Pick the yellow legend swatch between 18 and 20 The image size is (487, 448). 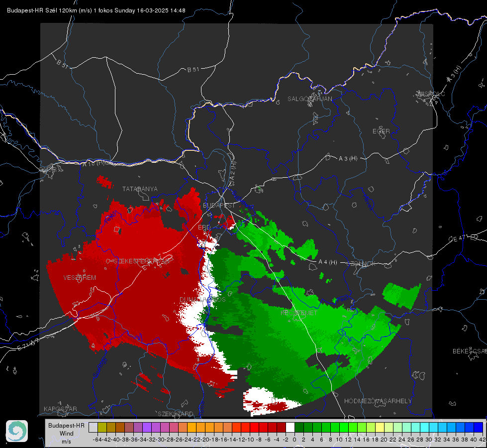point(380,427)
